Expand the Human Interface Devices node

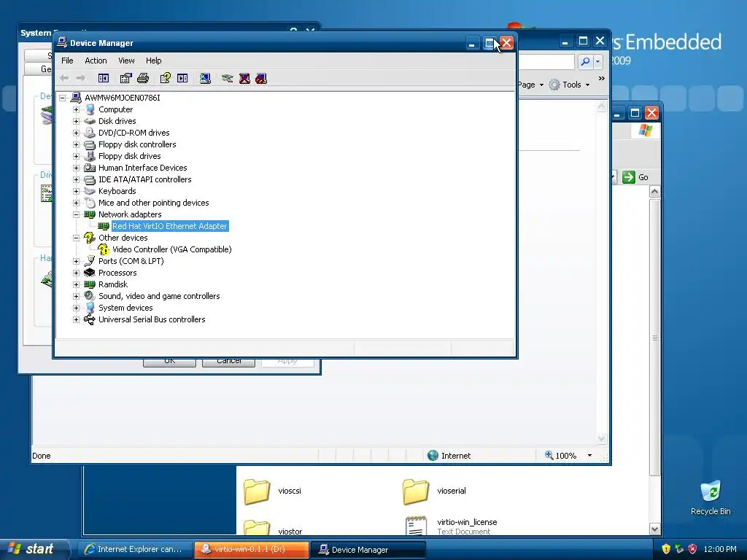76,168
